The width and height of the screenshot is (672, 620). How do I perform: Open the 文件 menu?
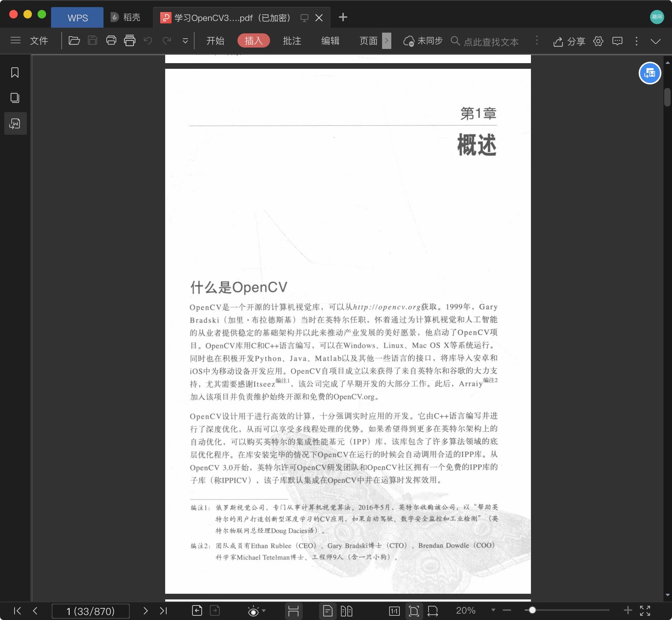39,41
